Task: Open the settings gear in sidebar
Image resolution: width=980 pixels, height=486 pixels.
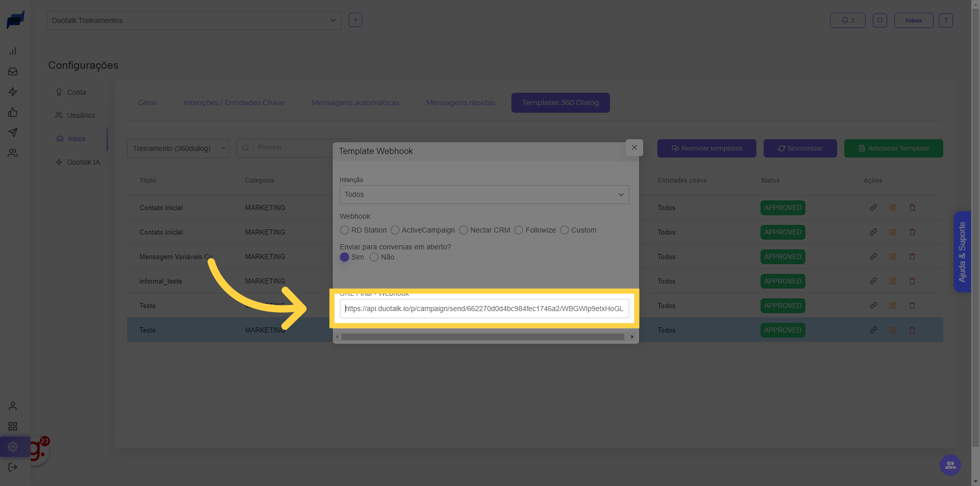Action: click(13, 447)
